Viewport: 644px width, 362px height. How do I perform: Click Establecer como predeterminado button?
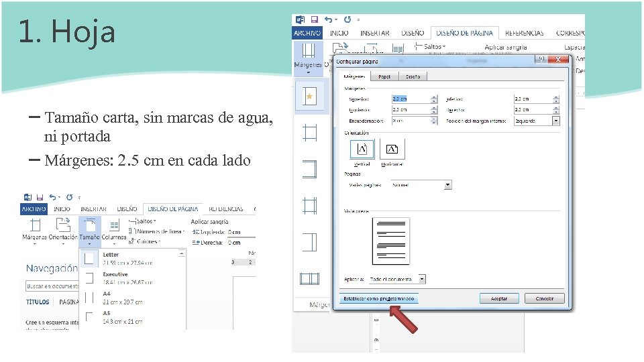click(379, 299)
